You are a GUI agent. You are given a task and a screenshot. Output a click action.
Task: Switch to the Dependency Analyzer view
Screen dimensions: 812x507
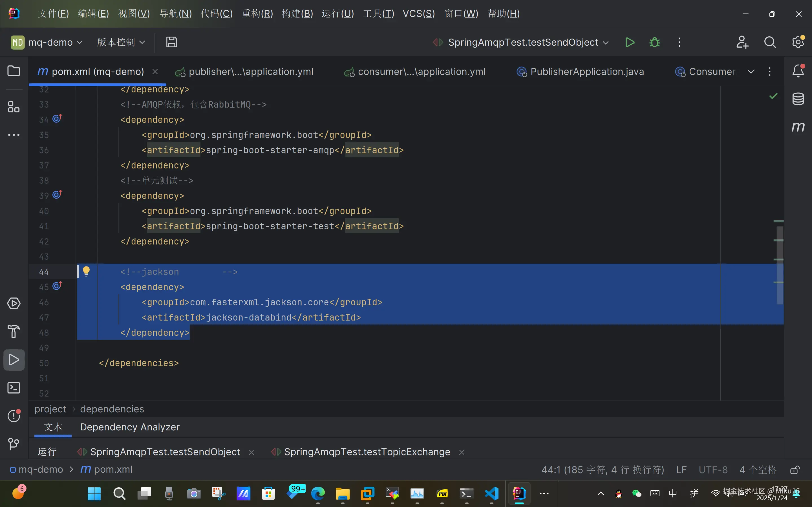(130, 427)
